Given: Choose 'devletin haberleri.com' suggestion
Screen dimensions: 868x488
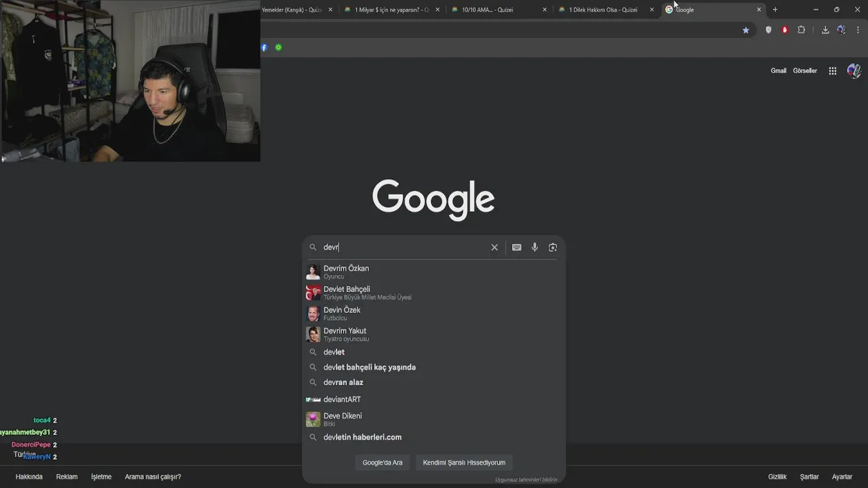Looking at the screenshot, I should click(x=434, y=438).
